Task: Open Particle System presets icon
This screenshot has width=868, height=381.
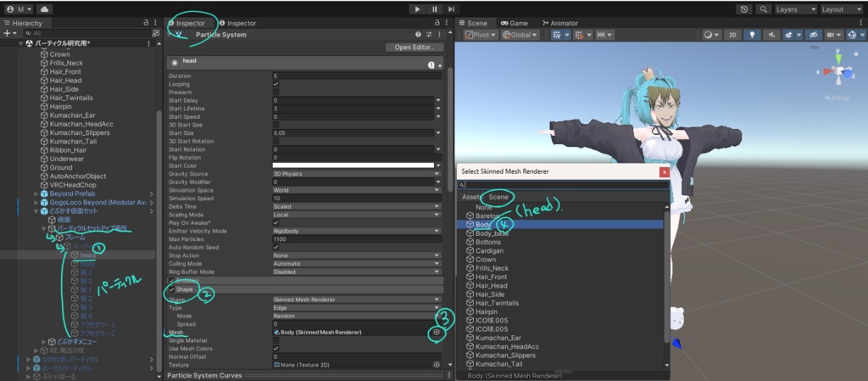Action: pos(428,34)
